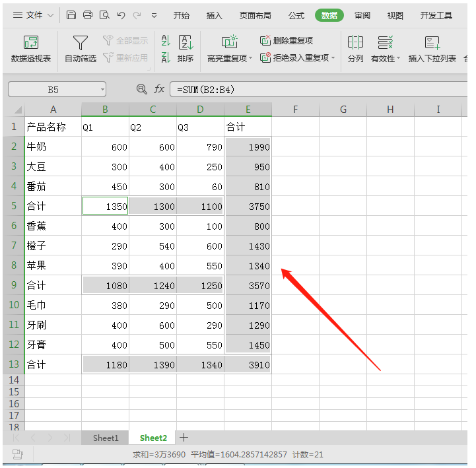Click cell E13 value 3910
Viewport: 476px width, 468px height.
point(248,364)
